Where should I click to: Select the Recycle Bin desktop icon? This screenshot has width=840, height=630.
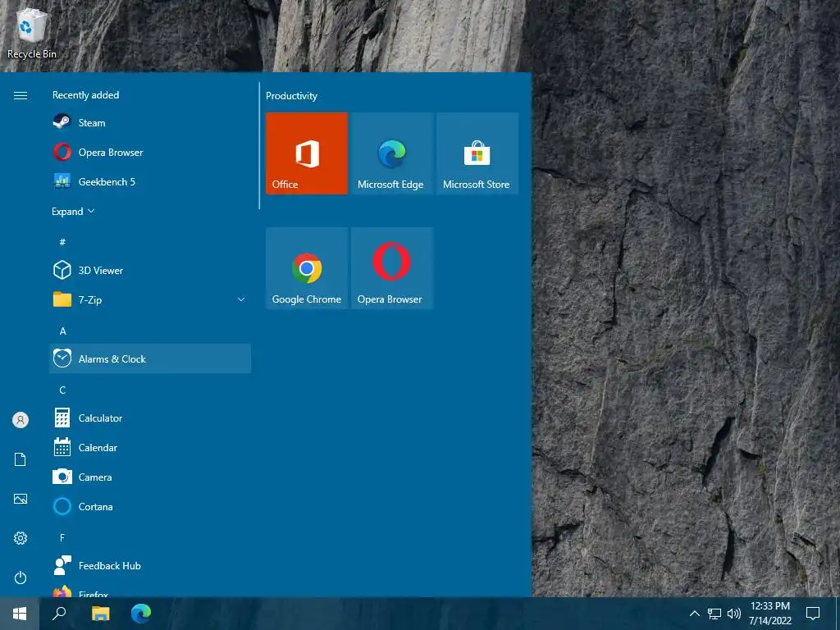pyautogui.click(x=32, y=33)
